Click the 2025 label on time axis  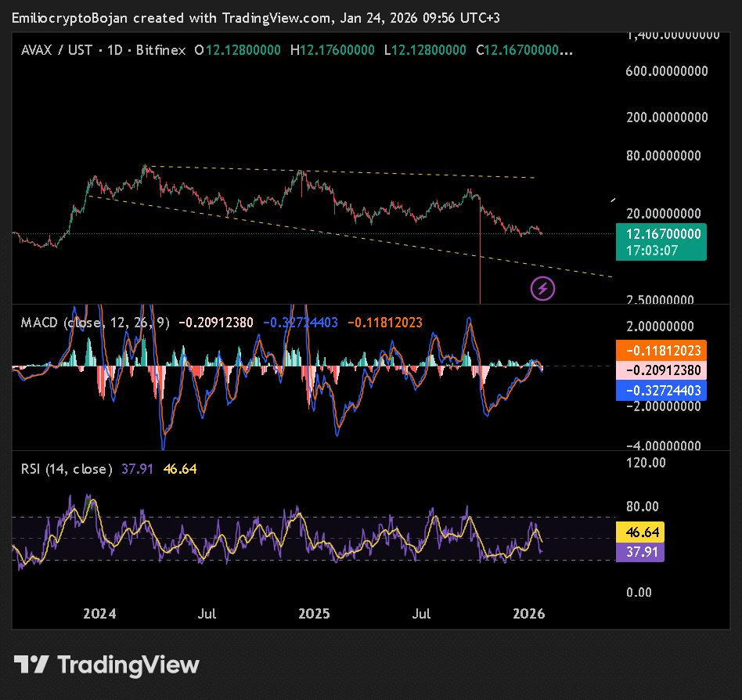pos(315,613)
